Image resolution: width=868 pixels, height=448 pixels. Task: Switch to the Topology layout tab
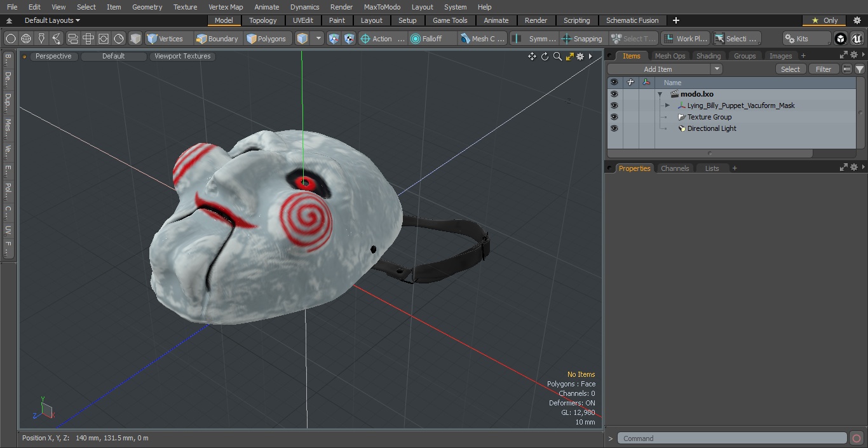click(263, 20)
